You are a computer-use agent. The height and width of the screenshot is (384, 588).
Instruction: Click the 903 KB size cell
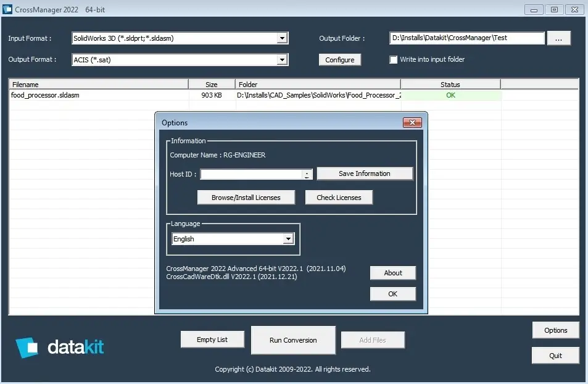click(x=212, y=95)
